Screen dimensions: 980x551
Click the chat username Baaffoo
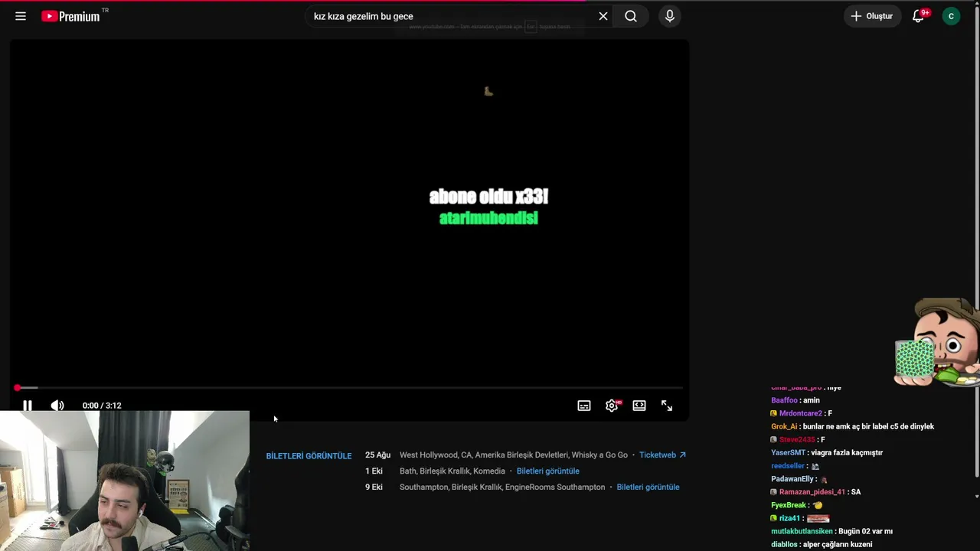coord(784,400)
